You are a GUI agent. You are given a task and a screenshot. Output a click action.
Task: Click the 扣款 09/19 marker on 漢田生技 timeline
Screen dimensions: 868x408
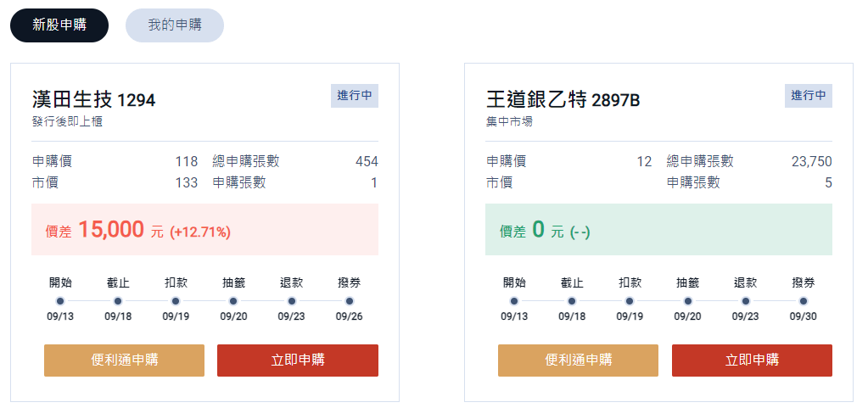click(x=176, y=301)
